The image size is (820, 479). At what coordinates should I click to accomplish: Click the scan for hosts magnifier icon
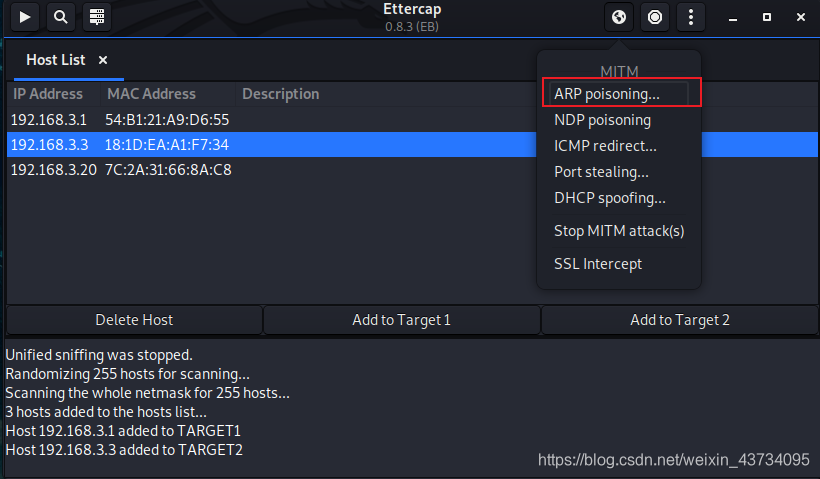61,17
